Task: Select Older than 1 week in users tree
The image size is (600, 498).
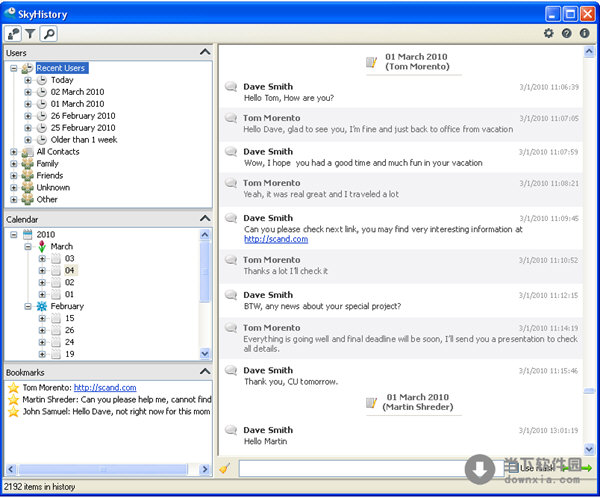Action: [82, 140]
